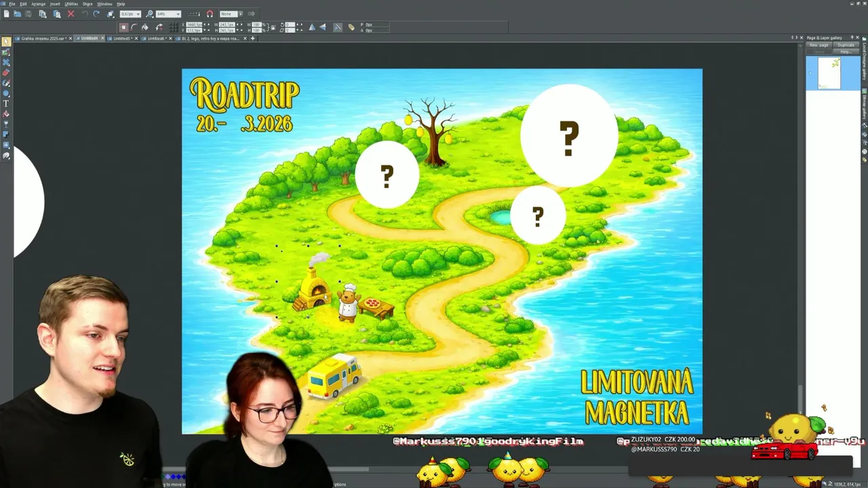Switch to the Untitled5 document tab

tap(122, 39)
